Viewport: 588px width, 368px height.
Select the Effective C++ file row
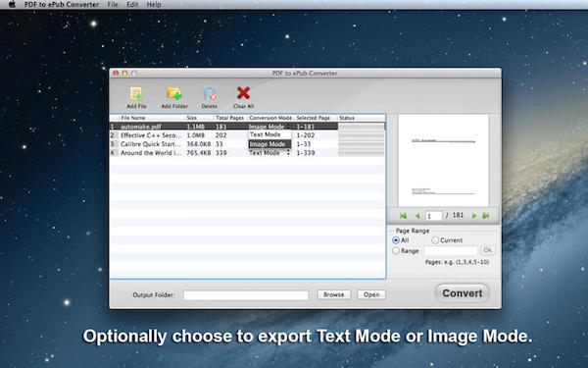[247, 135]
